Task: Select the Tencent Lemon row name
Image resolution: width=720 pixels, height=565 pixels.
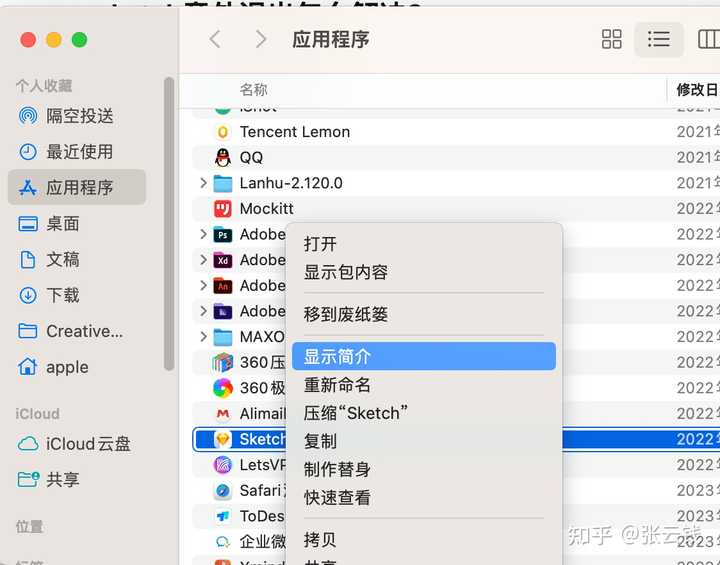Action: (x=295, y=132)
